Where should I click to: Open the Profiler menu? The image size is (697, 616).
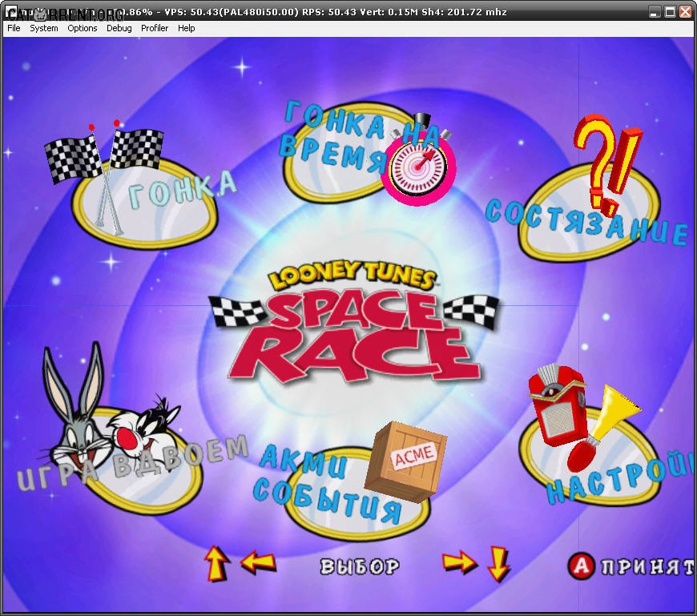point(155,28)
